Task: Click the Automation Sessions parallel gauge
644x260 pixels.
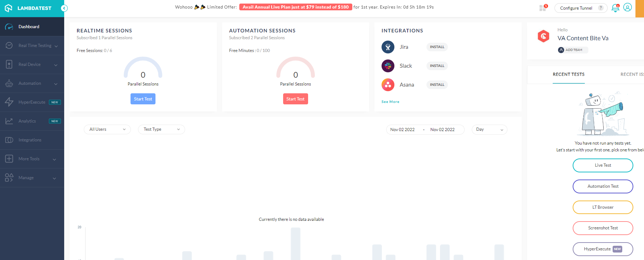Action: pyautogui.click(x=296, y=67)
